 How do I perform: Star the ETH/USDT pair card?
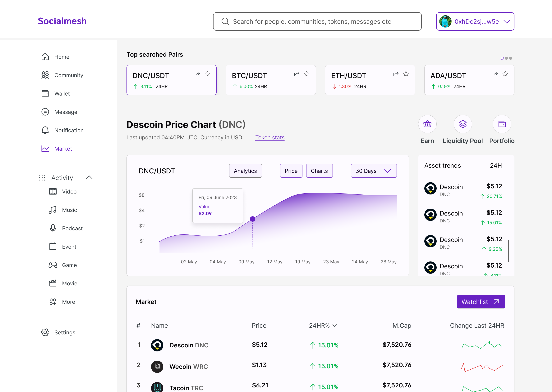pos(406,74)
